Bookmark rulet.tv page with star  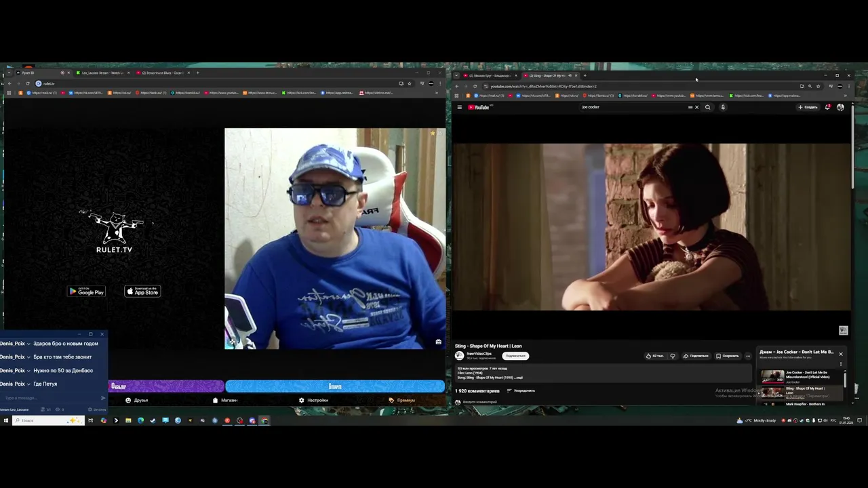pyautogui.click(x=409, y=83)
